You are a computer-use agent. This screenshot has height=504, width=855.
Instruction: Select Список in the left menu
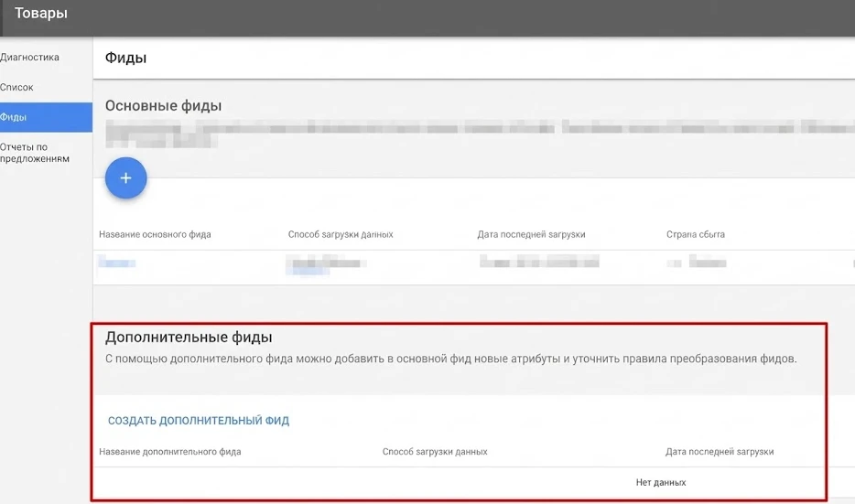[17, 87]
